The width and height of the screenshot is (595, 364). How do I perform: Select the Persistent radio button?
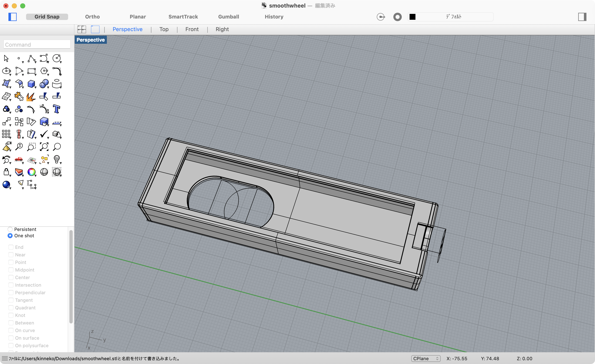click(x=10, y=229)
